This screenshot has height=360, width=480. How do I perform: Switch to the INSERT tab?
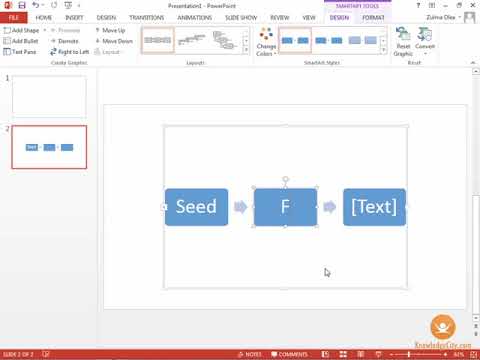point(74,18)
